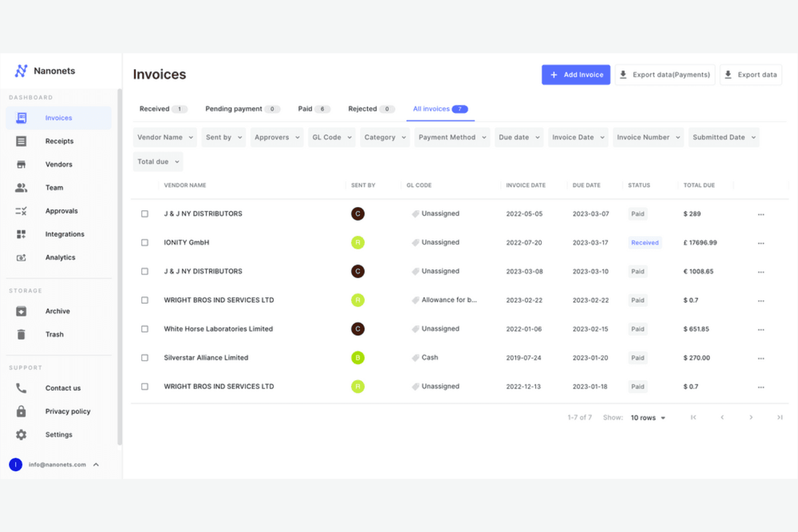Screen dimensions: 798x532
Task: Select checkbox for J & J NY $289 invoice
Action: (x=145, y=214)
